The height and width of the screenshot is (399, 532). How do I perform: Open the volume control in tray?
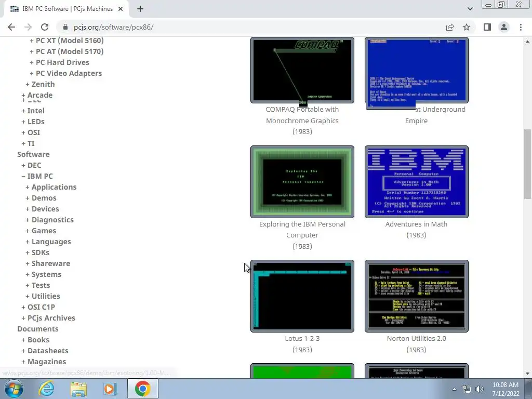480,389
